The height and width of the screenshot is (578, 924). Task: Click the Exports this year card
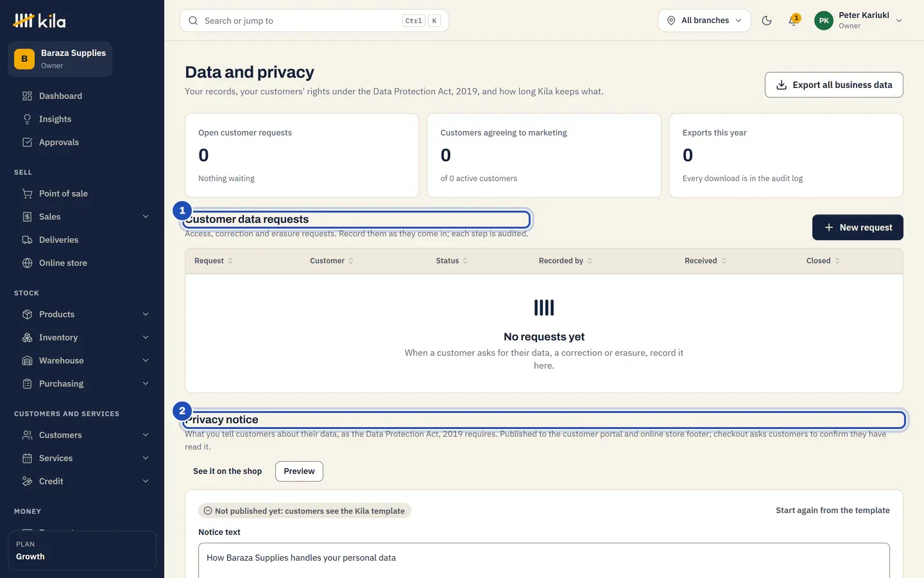tap(786, 155)
